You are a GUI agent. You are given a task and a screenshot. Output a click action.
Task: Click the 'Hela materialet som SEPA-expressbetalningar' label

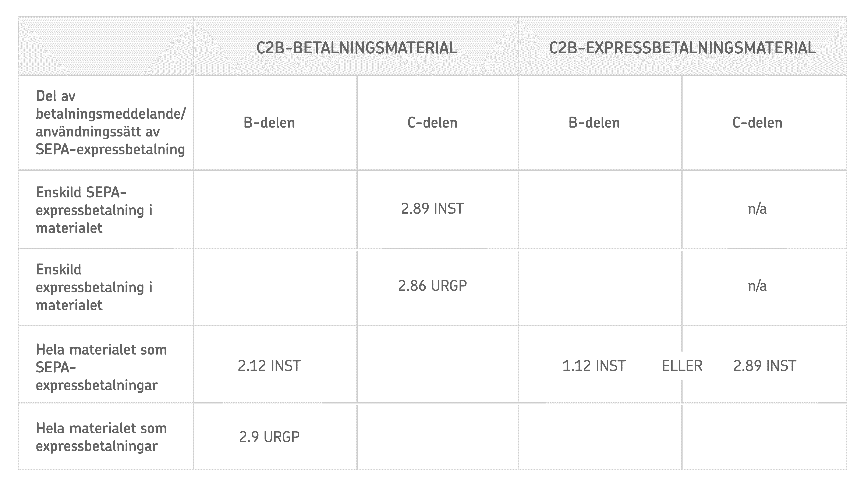(101, 367)
